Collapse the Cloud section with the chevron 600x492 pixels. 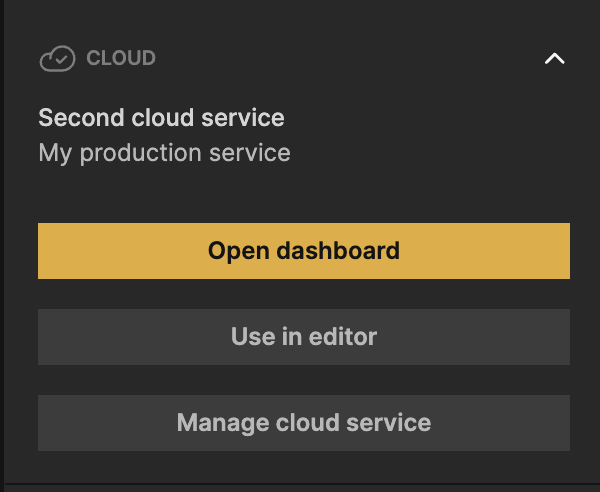coord(554,59)
